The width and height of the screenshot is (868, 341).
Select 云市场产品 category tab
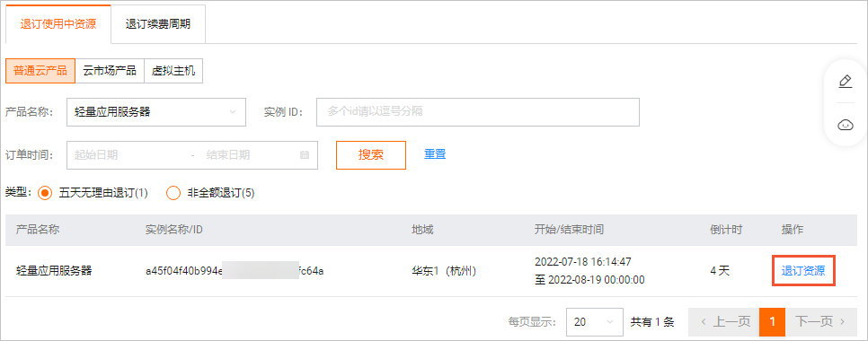[110, 71]
